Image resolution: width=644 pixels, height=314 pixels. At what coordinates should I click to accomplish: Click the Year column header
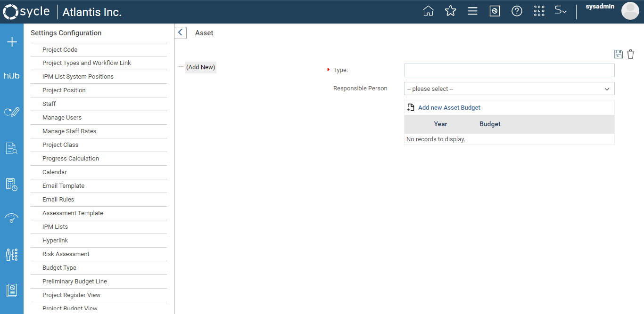tap(440, 124)
